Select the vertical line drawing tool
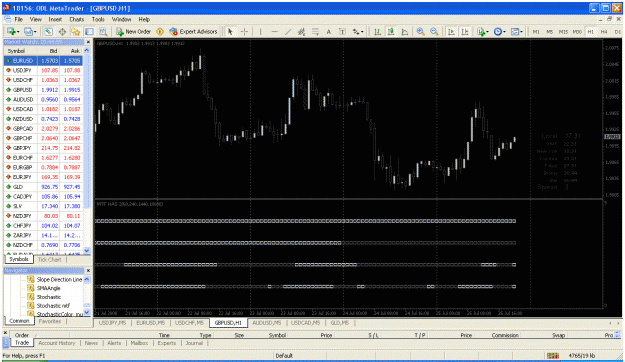625x362 pixels. pos(260,31)
